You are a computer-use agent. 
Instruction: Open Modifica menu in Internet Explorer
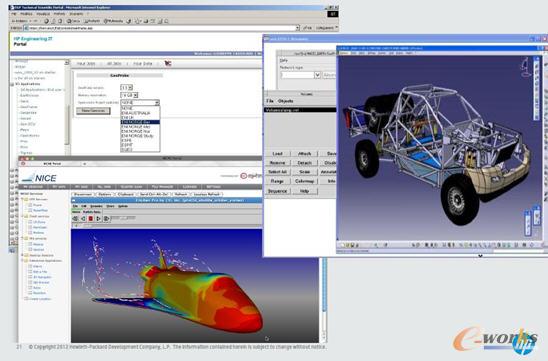click(x=27, y=14)
